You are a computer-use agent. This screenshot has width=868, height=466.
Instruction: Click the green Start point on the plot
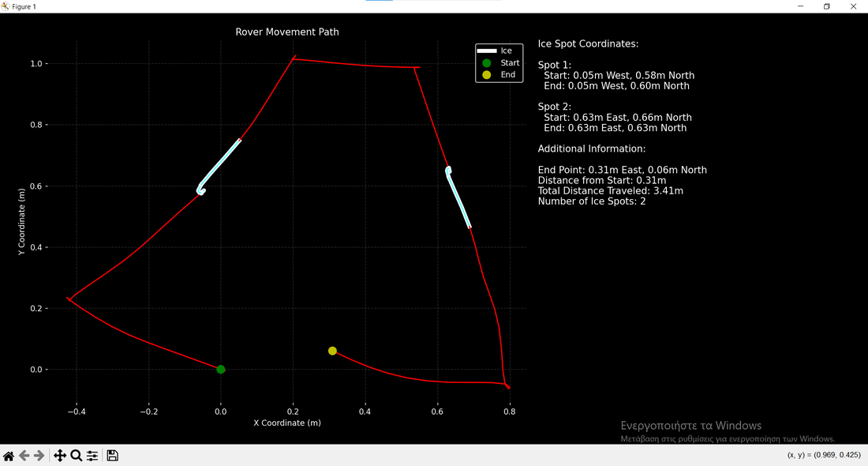[x=221, y=370]
